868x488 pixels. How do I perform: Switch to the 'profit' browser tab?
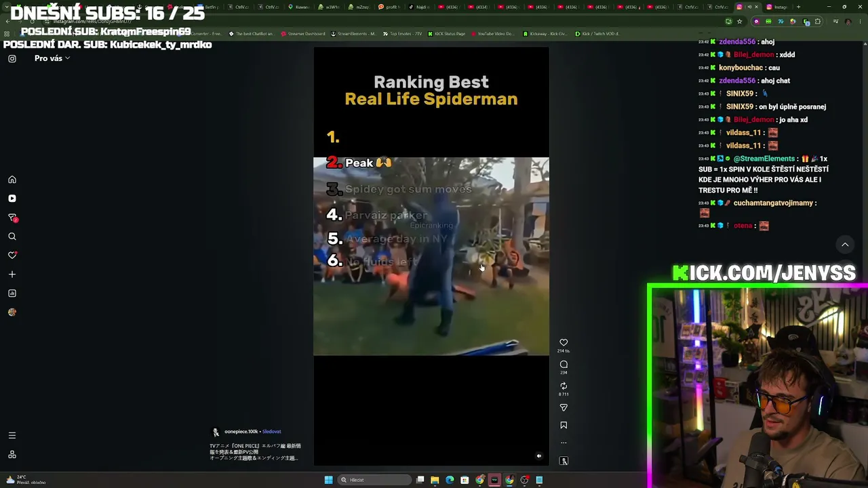pos(390,7)
